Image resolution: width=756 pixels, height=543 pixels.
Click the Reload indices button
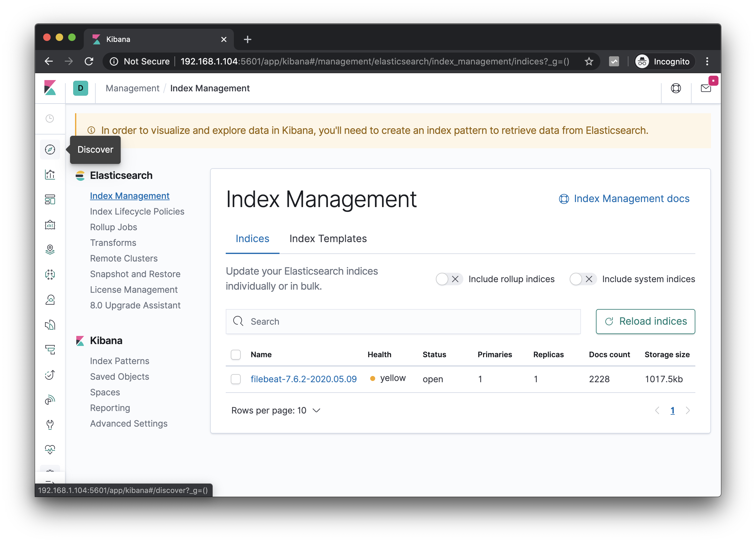pyautogui.click(x=645, y=321)
